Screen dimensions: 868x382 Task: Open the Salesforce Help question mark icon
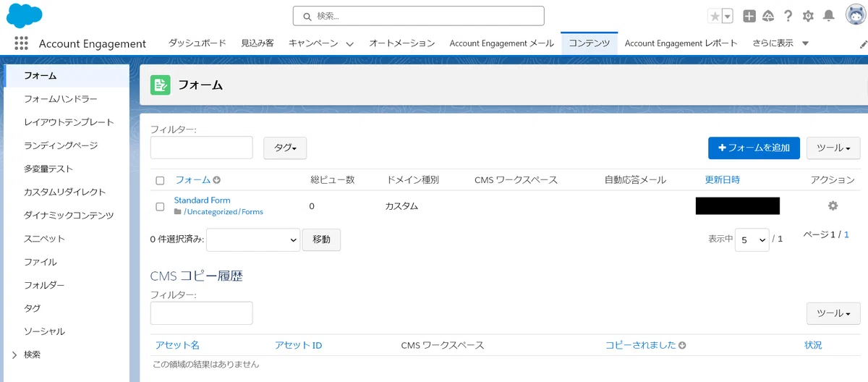point(788,16)
